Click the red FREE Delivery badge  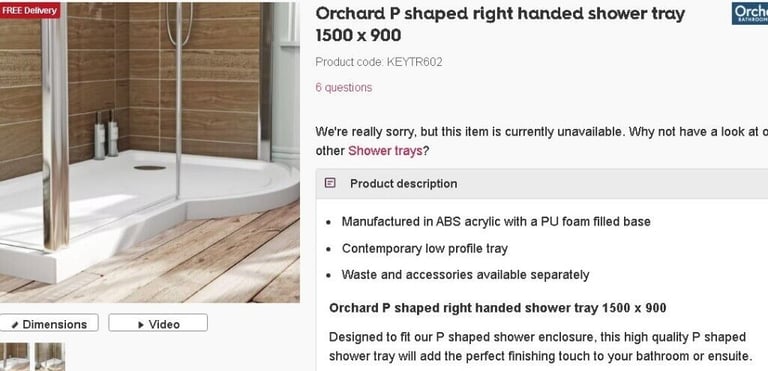(x=29, y=10)
